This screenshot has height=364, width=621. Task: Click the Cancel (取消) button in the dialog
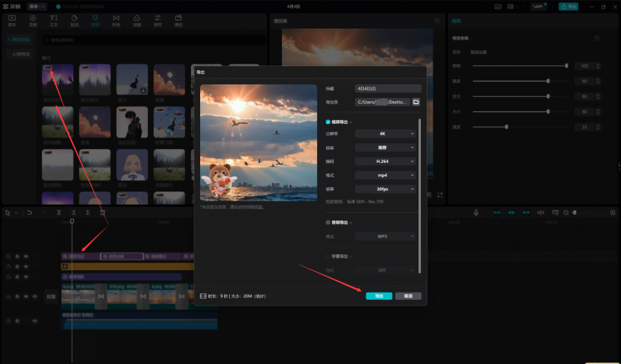click(408, 296)
